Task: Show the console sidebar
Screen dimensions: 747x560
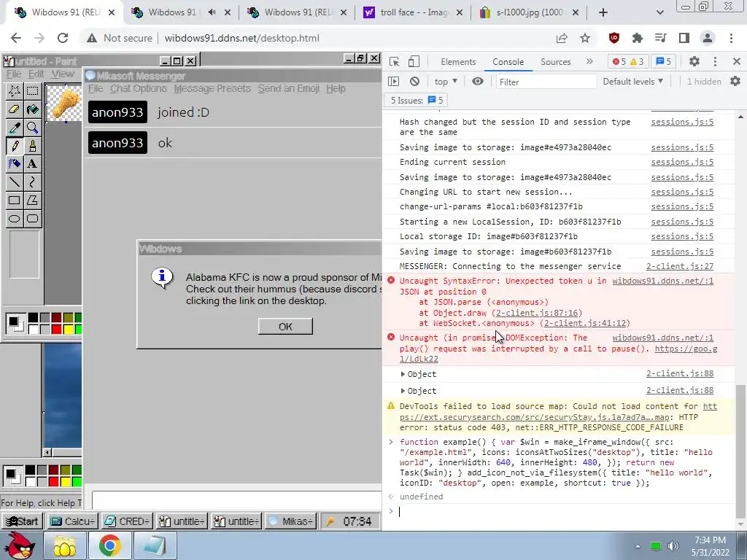Action: (x=393, y=82)
